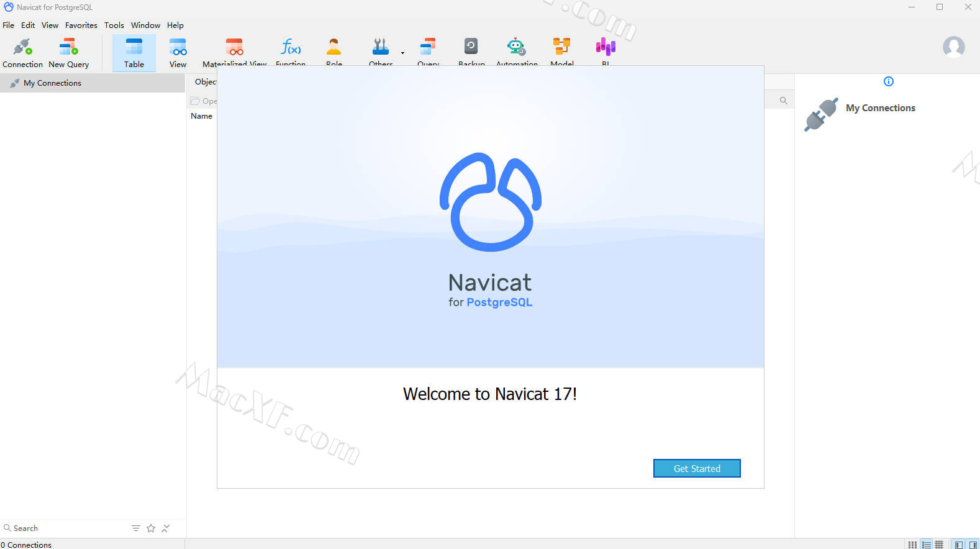
Task: Click the Connection toolbar icon
Action: pyautogui.click(x=22, y=52)
